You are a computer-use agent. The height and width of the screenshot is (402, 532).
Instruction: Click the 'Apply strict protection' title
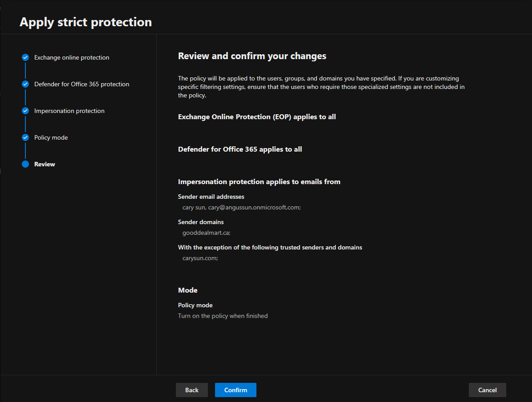click(85, 22)
